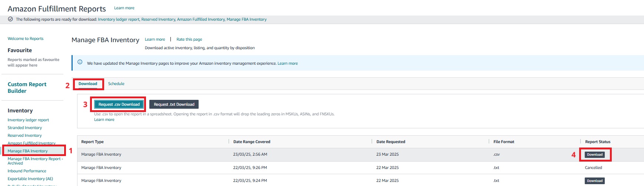Viewport: 644px width, 186px height.
Task: Click the Date Range Covered column header
Action: pyautogui.click(x=252, y=142)
